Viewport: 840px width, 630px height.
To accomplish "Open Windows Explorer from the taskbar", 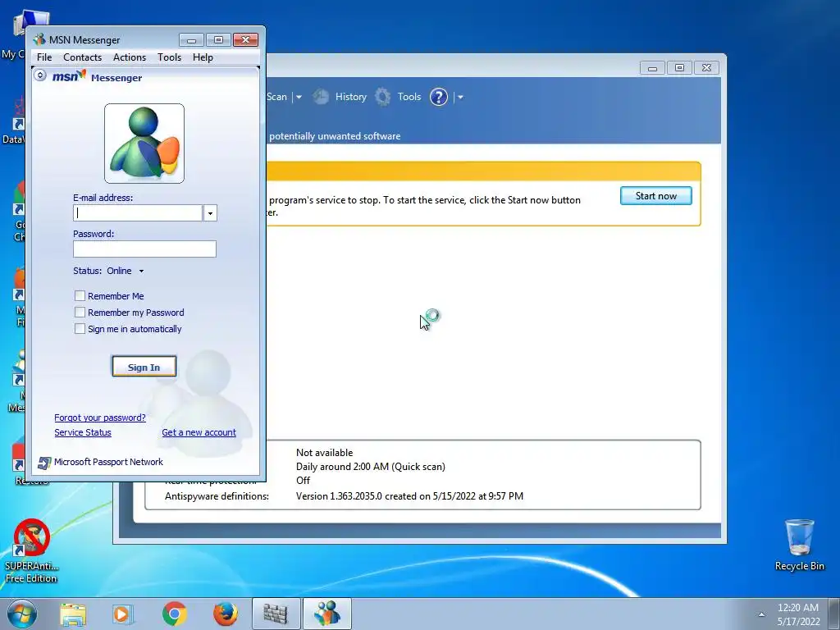I will [73, 614].
